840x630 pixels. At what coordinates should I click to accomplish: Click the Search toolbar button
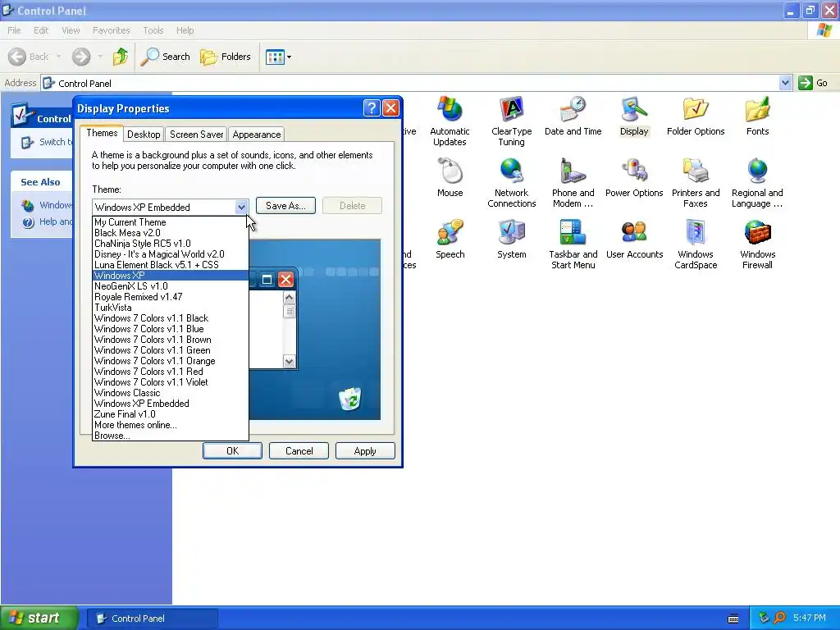tap(165, 57)
